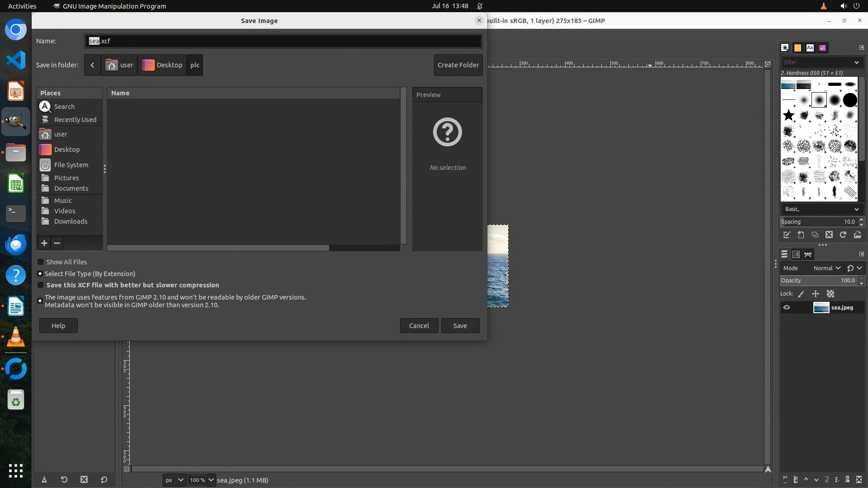This screenshot has height=488, width=868.
Task: Click the refresh brushes icon
Action: point(843,235)
